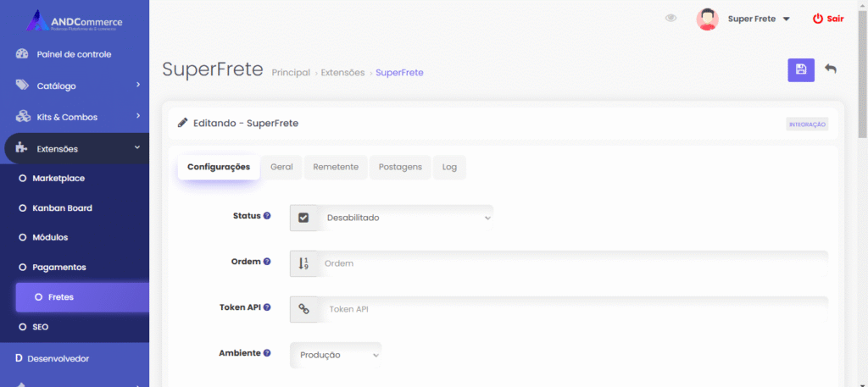Focus the Ordem input field
868x387 pixels.
point(573,263)
